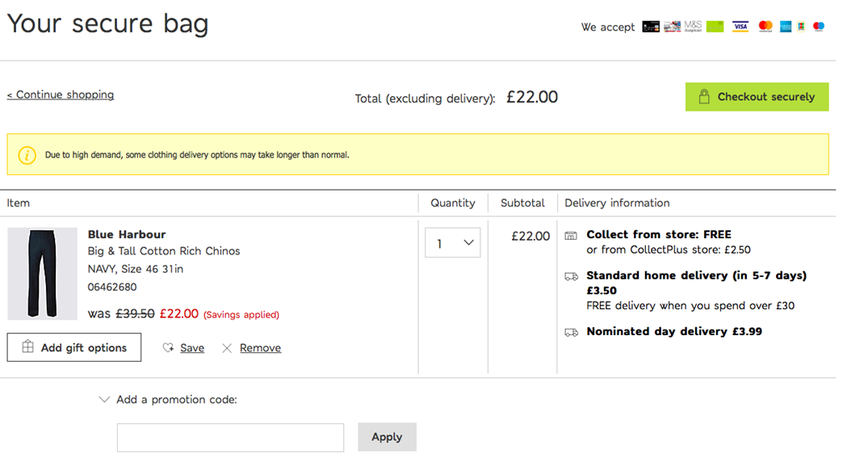The image size is (868, 470).
Task: Click the American Express payment icon
Action: tap(786, 27)
